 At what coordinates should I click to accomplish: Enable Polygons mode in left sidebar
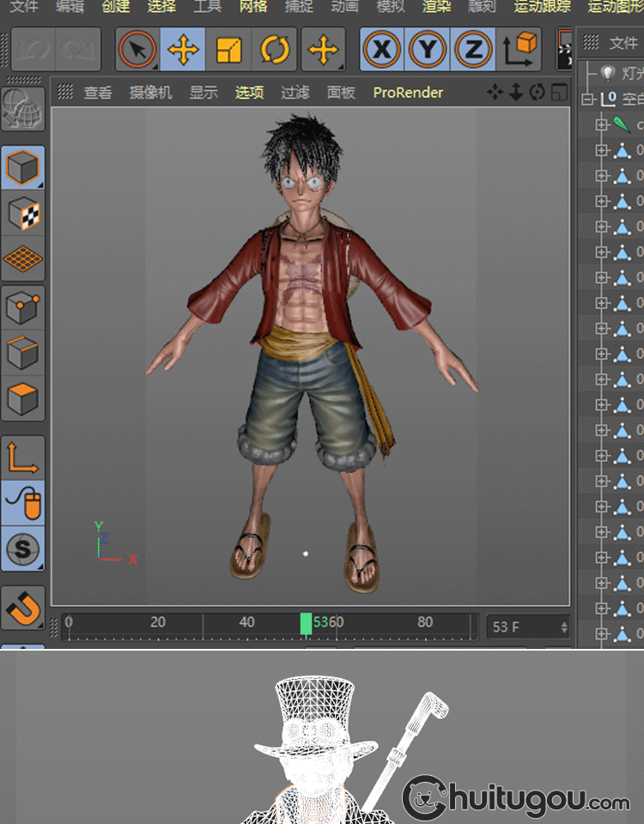click(x=23, y=398)
